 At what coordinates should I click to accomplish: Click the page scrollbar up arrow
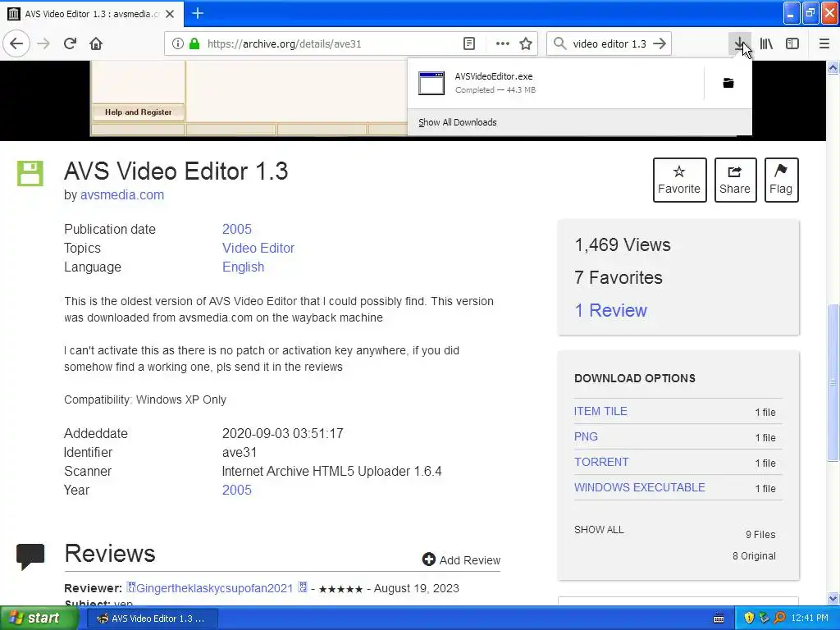(833, 67)
